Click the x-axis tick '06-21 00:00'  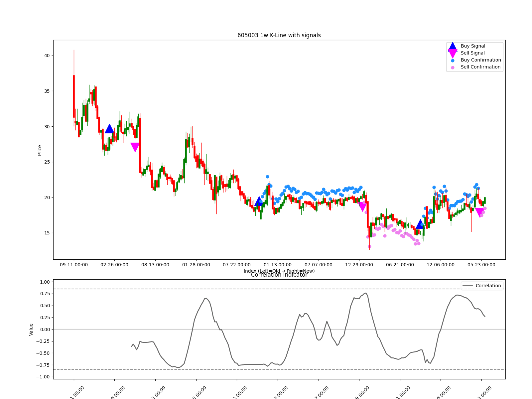pos(400,265)
